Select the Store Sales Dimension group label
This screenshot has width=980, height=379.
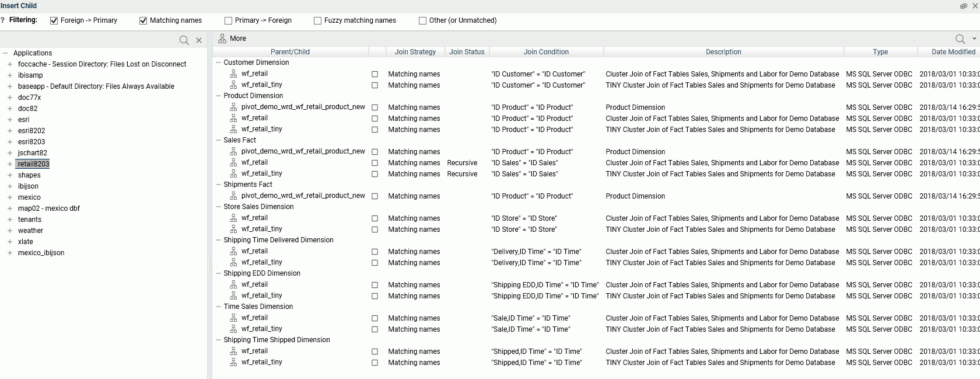258,207
